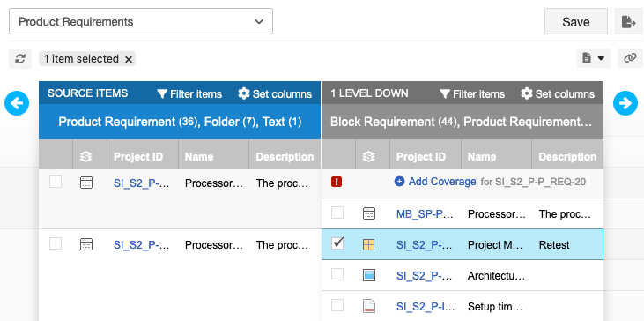The height and width of the screenshot is (321, 644).
Task: Click the Add Coverage link
Action: [435, 182]
